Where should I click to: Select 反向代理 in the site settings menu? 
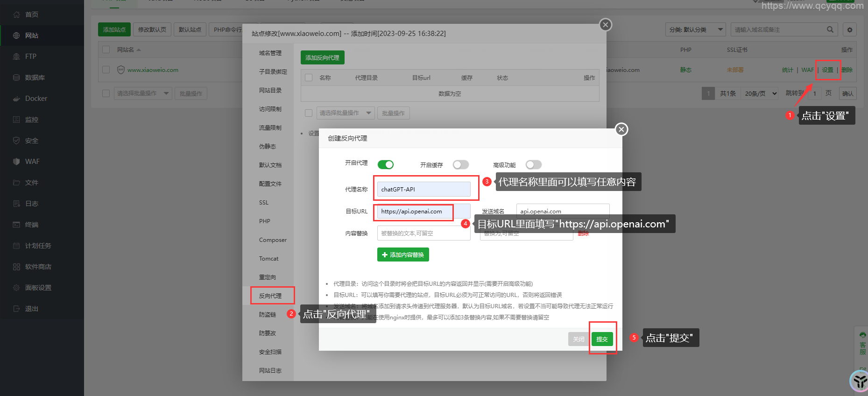point(270,296)
